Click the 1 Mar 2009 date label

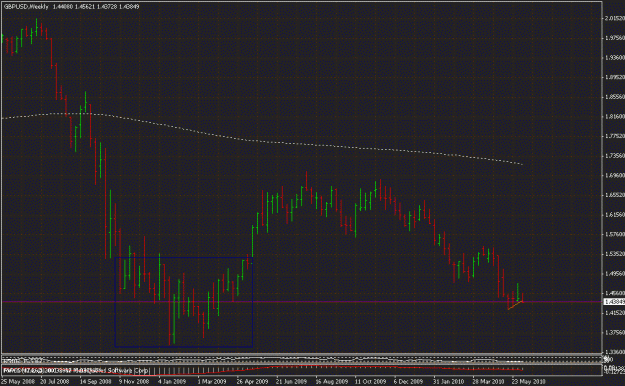point(212,382)
